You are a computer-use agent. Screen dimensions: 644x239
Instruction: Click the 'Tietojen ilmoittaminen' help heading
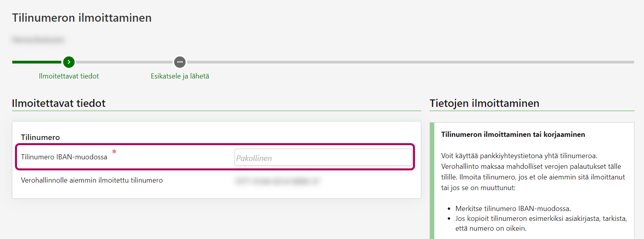tap(484, 103)
